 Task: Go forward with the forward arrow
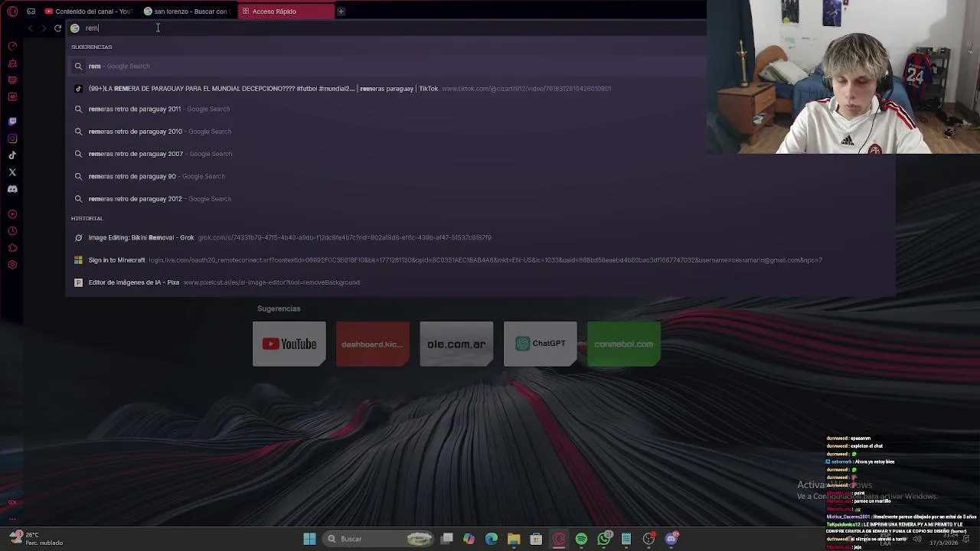(44, 28)
